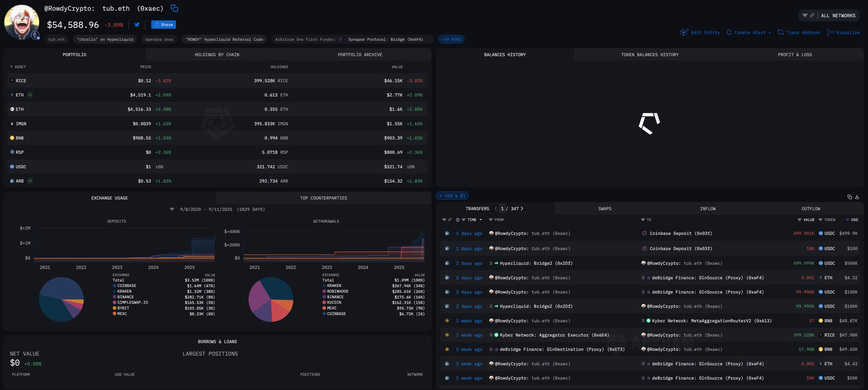Click the "chrollo" on Hyperliquid tag
The height and width of the screenshot is (390, 868).
tap(105, 39)
